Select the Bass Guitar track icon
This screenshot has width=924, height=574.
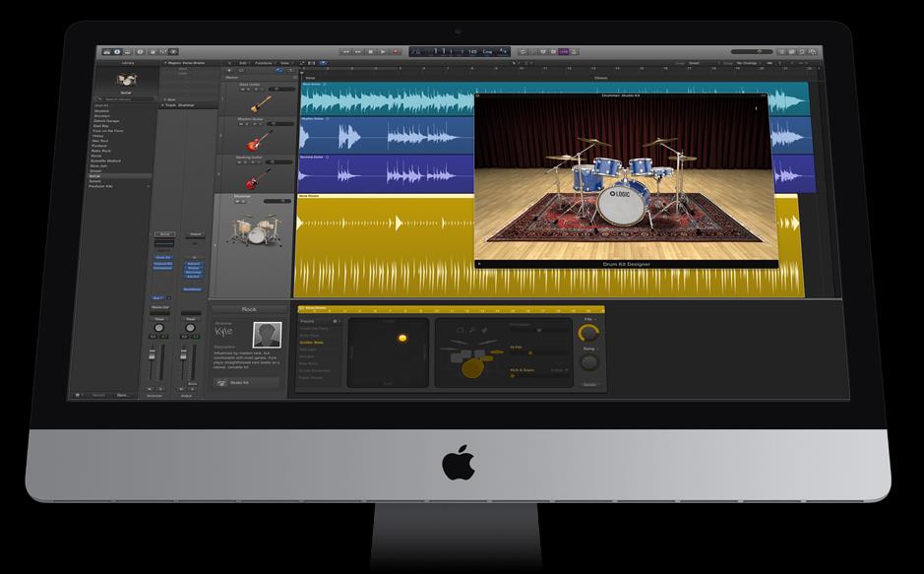[x=260, y=104]
